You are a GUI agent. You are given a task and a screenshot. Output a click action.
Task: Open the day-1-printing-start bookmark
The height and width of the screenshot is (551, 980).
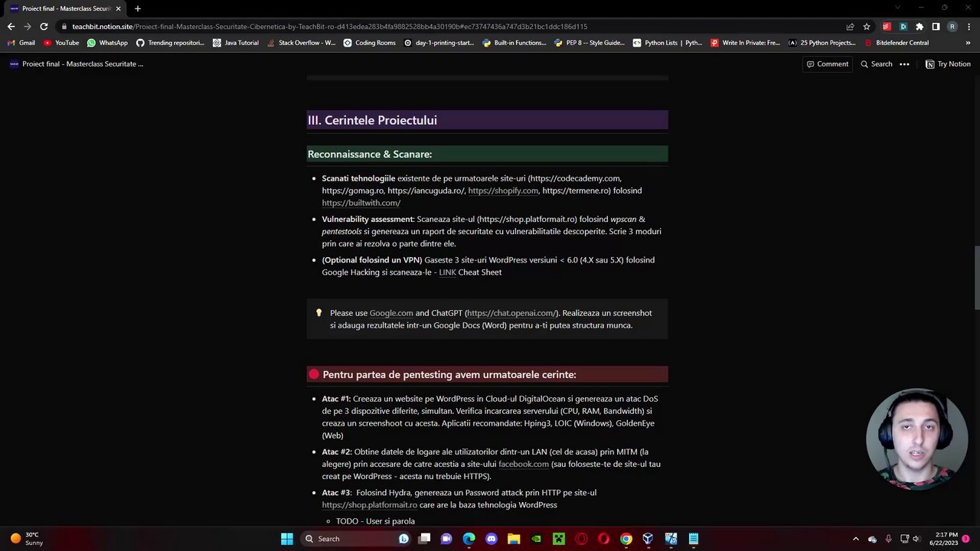pyautogui.click(x=439, y=43)
